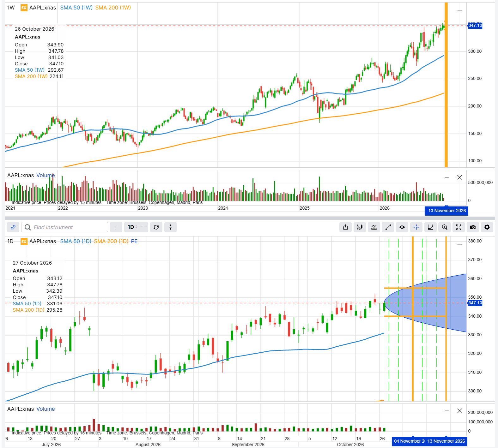This screenshot has width=498, height=448.
Task: Open the indicators studies icon
Action: tap(374, 227)
